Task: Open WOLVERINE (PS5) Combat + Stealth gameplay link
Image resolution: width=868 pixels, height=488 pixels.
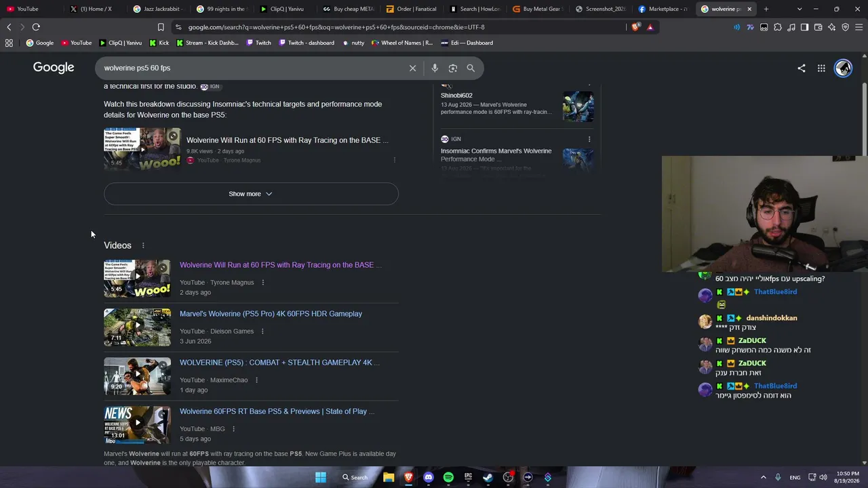Action: point(279,363)
